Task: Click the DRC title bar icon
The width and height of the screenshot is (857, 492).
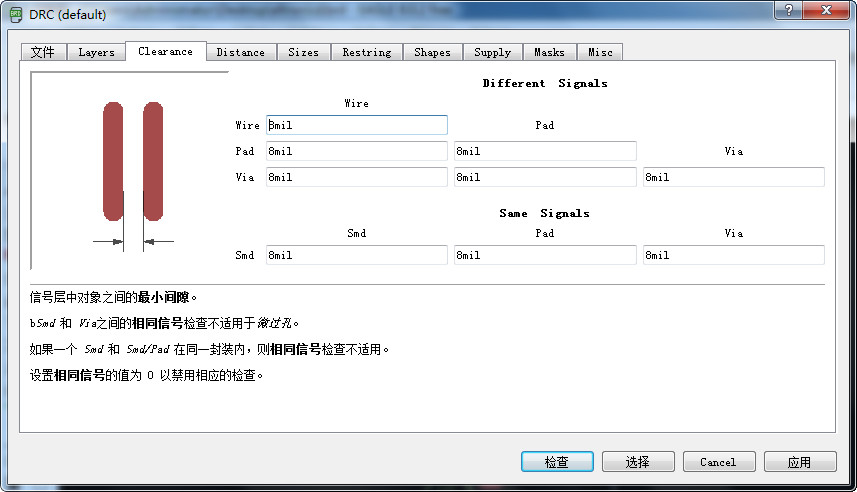Action: (x=16, y=15)
